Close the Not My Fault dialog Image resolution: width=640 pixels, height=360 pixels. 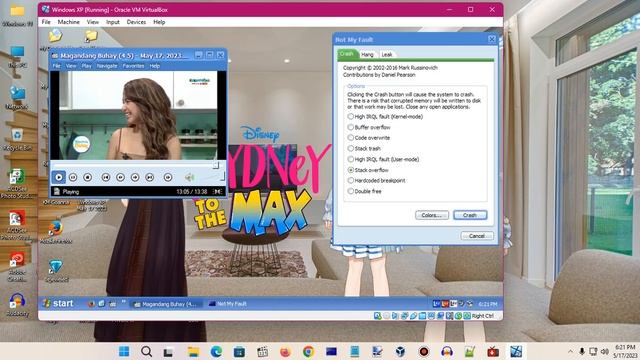(x=492, y=39)
